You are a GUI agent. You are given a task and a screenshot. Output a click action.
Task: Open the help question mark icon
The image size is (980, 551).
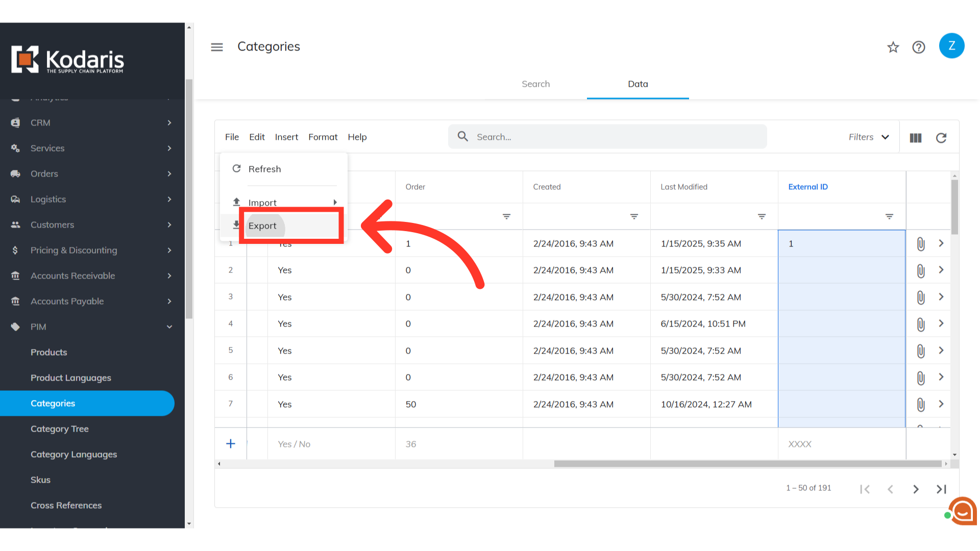coord(919,47)
